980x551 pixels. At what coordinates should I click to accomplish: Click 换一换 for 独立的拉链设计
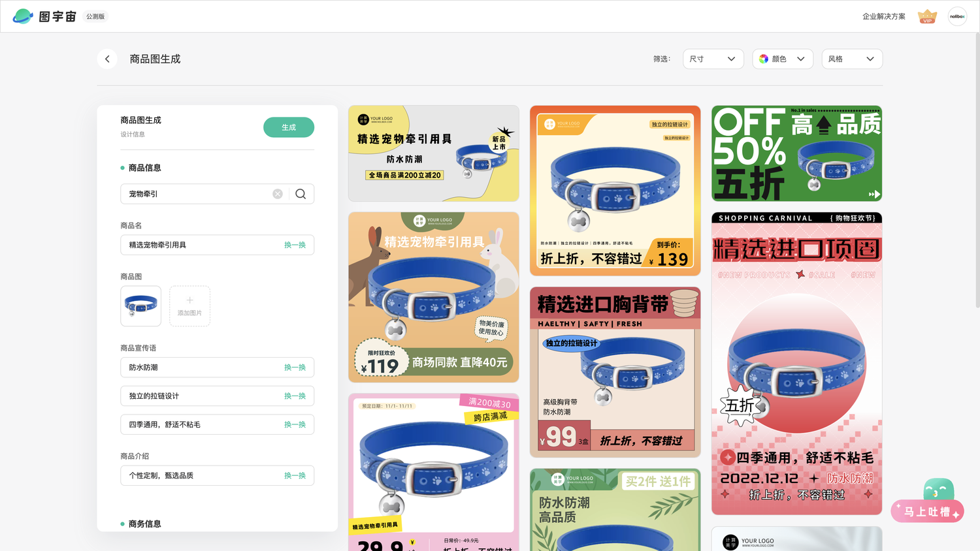pos(295,396)
